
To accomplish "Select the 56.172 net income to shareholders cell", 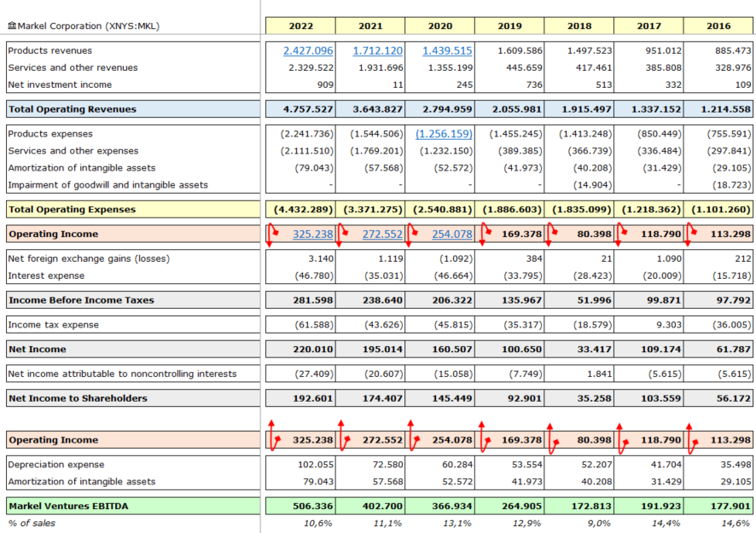I will pyautogui.click(x=718, y=398).
